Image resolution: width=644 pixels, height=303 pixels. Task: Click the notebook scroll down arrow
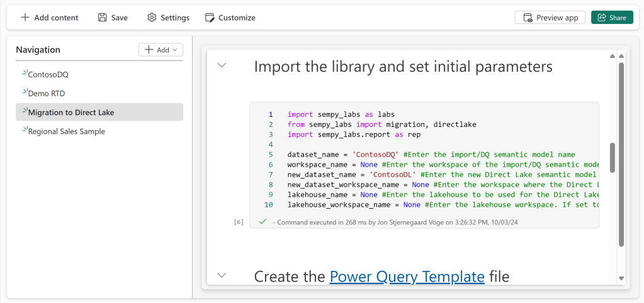(621, 278)
